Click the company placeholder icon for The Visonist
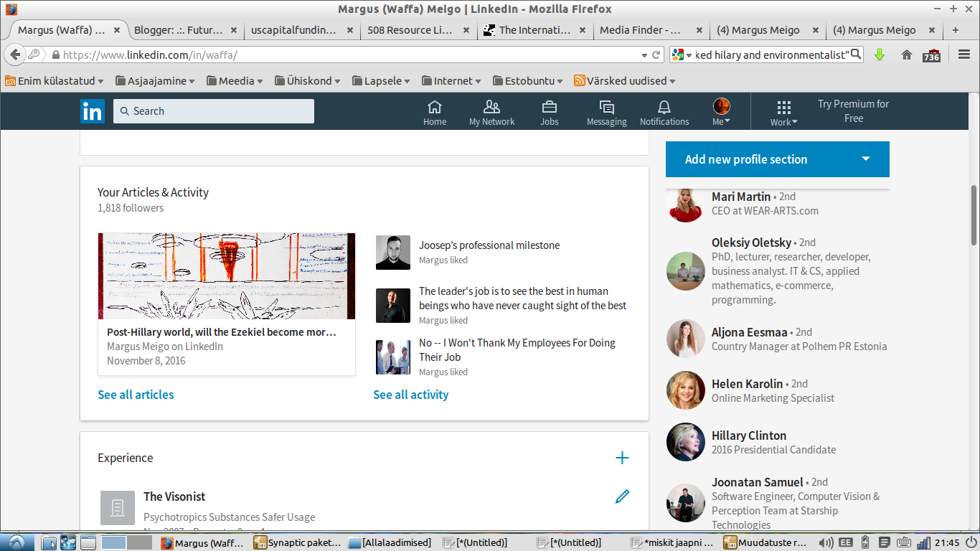The height and width of the screenshot is (551, 980). coord(118,508)
